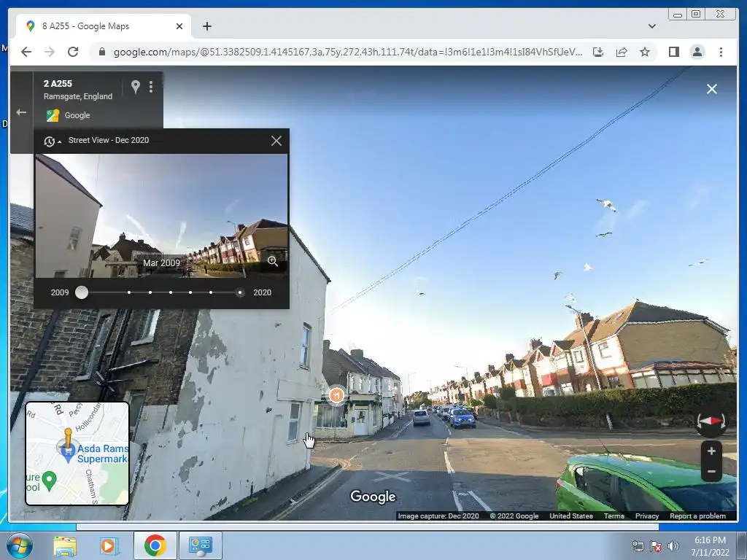Select the sixth timeline dot
This screenshot has width=747, height=560.
211,292
